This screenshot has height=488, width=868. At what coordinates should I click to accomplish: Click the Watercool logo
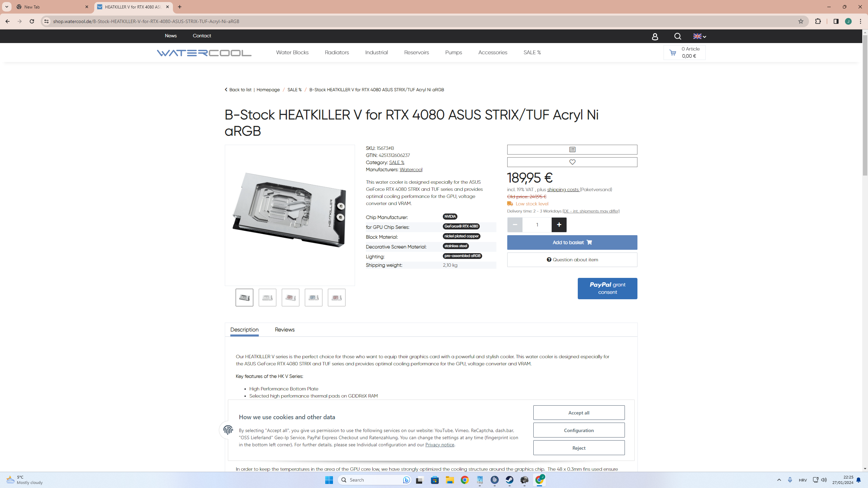[204, 52]
